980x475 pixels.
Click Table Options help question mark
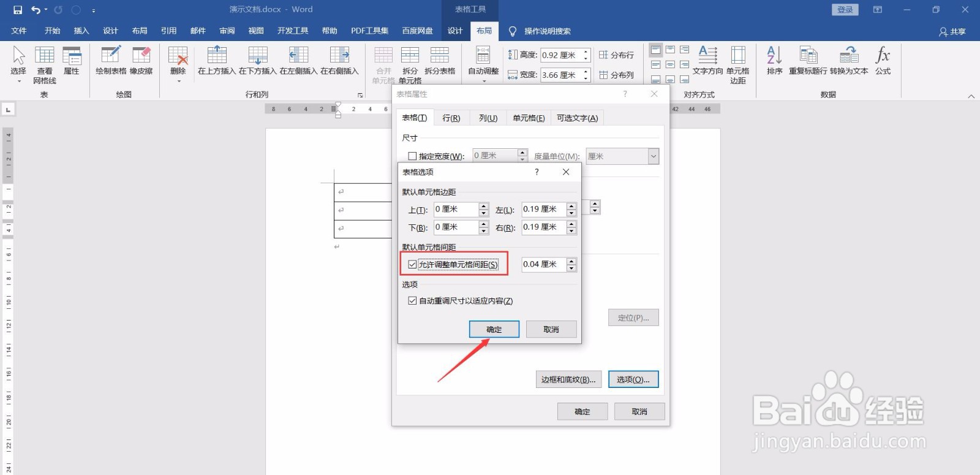pyautogui.click(x=537, y=172)
